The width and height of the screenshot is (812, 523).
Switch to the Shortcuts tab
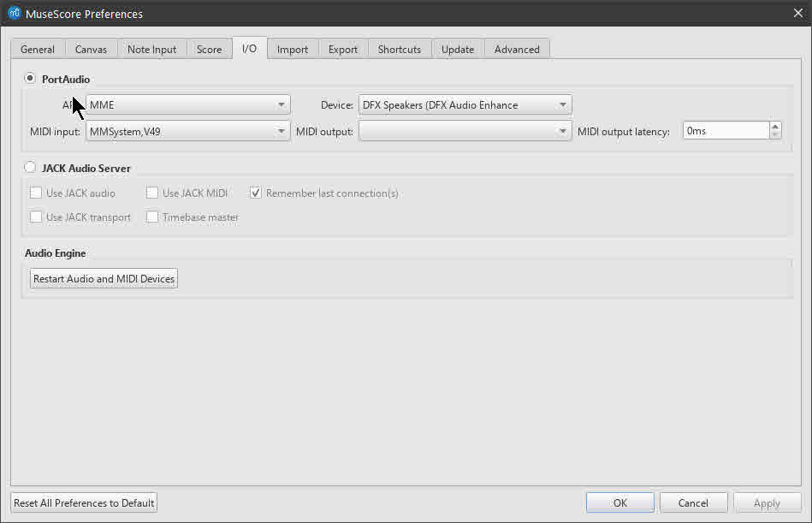(x=400, y=49)
